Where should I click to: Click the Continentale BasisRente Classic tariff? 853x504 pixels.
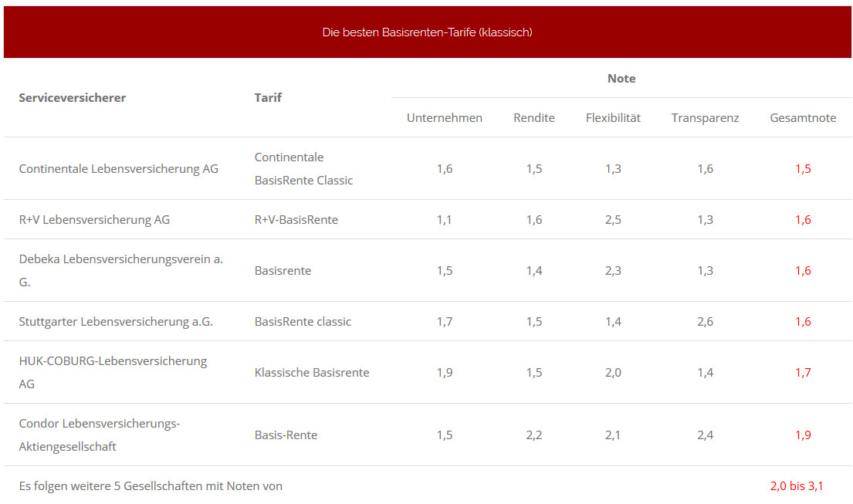tap(303, 168)
